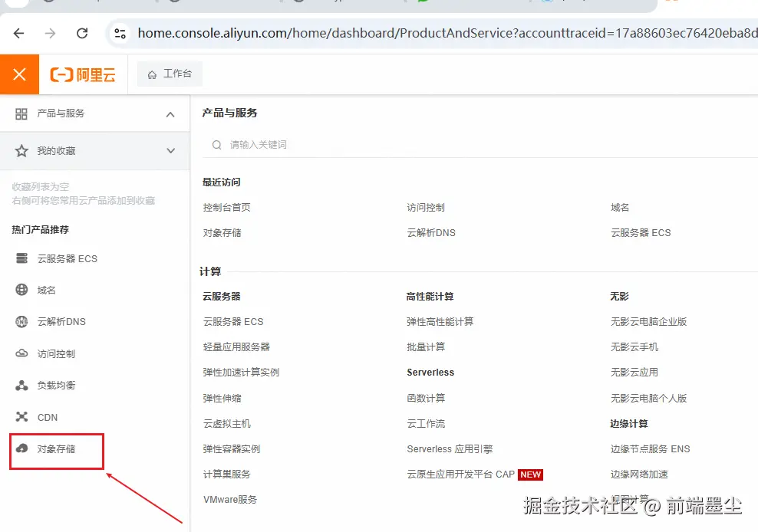Open Serverless 应用引擎
The image size is (758, 532).
450,449
